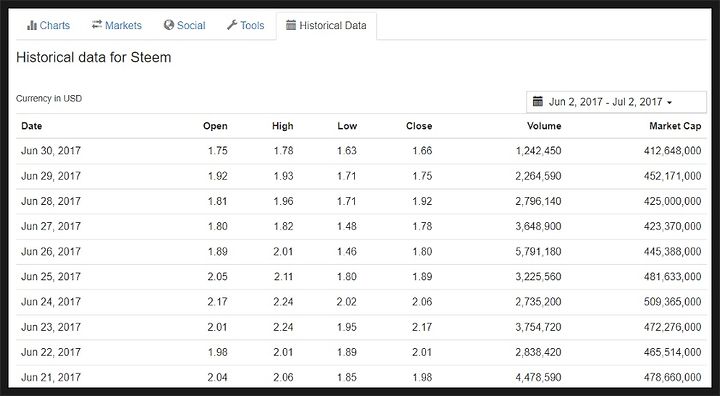Click the caret arrow of date range
Image resolution: width=720 pixels, height=396 pixels.
[669, 102]
